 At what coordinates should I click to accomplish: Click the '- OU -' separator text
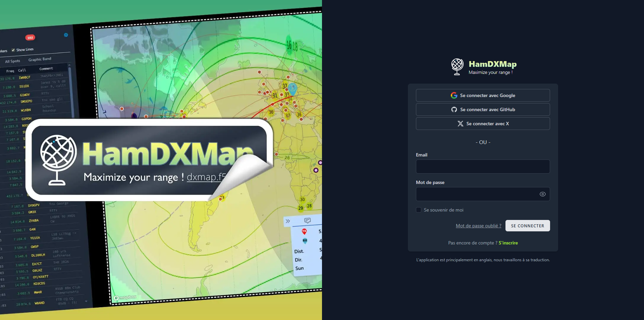(x=483, y=142)
